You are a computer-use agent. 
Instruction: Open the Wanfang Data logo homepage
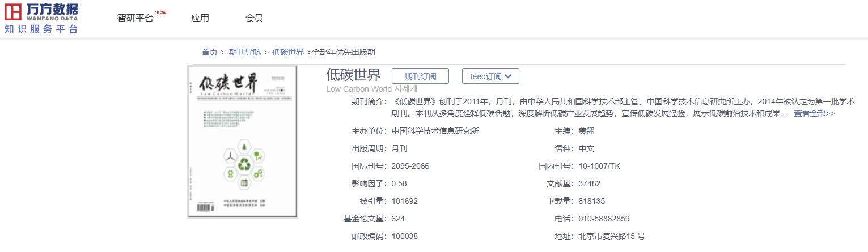[41, 18]
